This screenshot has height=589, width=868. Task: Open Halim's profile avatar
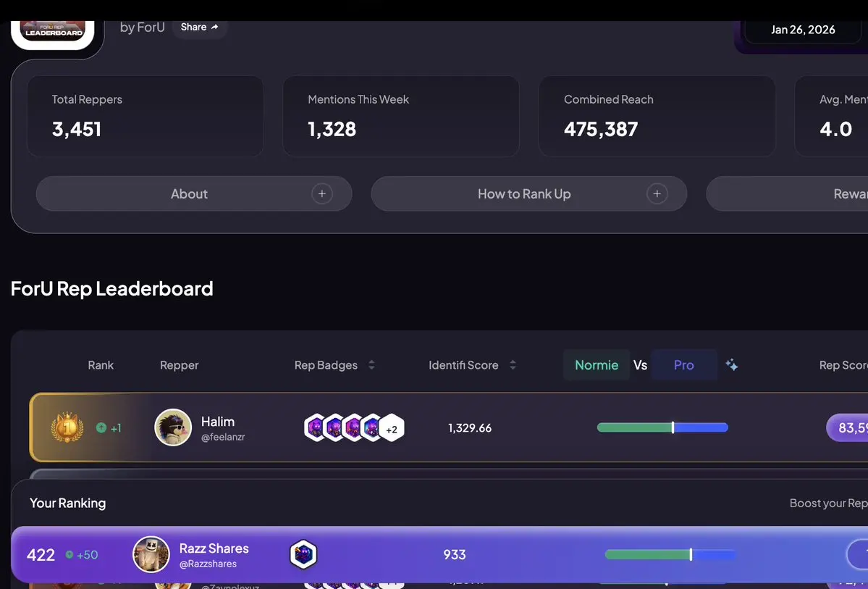(x=173, y=427)
